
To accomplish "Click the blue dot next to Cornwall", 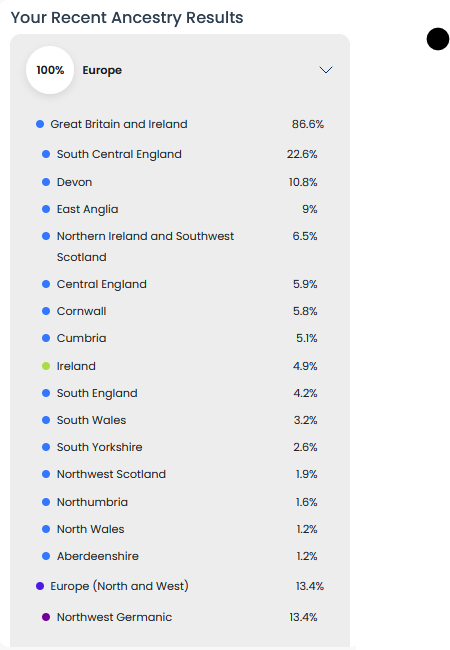I will (x=46, y=311).
